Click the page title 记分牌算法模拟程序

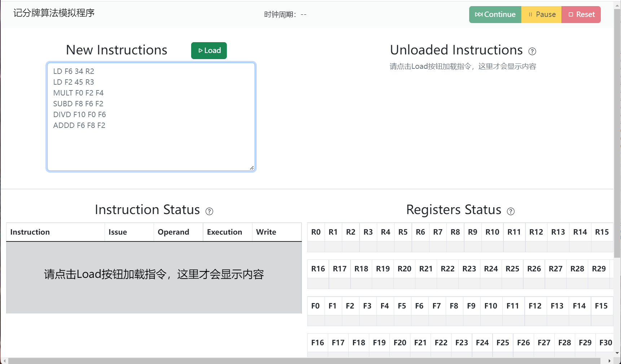54,13
